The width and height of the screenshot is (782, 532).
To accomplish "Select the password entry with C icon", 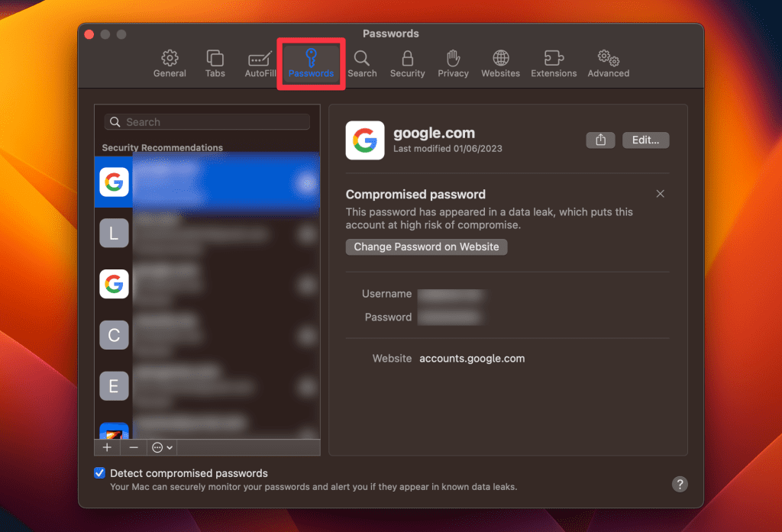I will point(207,335).
